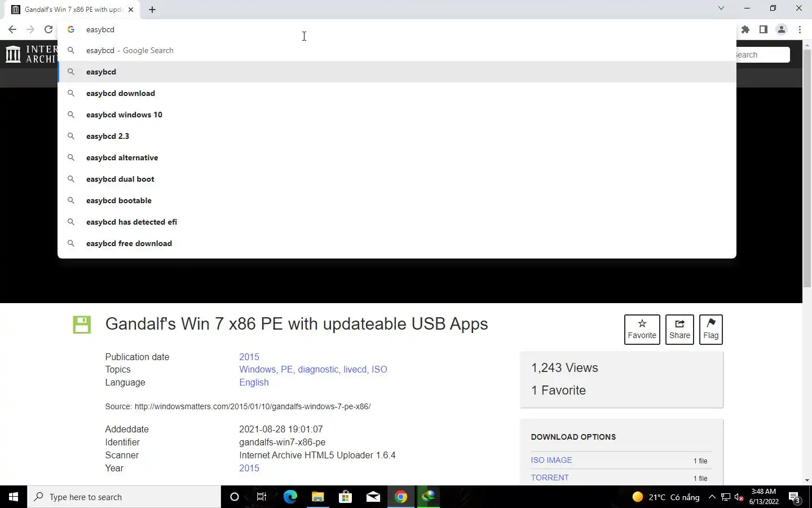Select 'easybcd windows 10' suggestion
Screen dimensions: 812x508
[397, 115]
